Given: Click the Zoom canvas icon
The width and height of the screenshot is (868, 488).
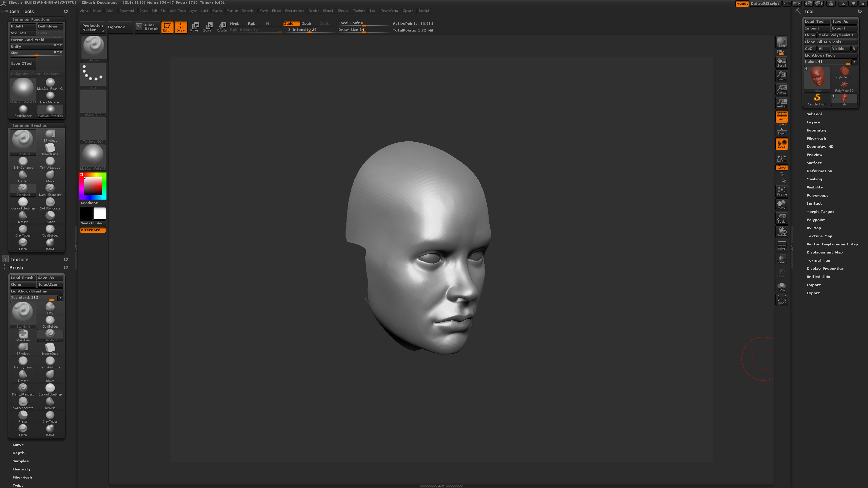Looking at the screenshot, I should (x=782, y=76).
